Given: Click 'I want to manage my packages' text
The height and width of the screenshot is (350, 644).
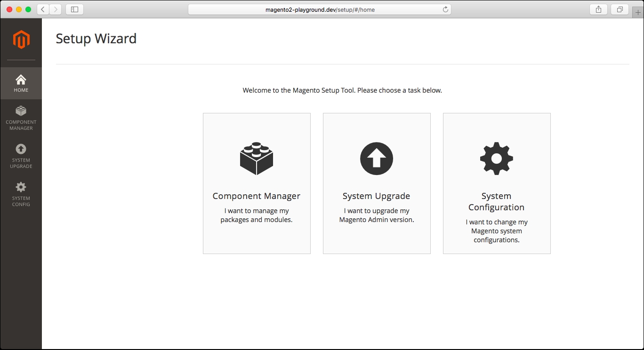Looking at the screenshot, I should coord(257,215).
